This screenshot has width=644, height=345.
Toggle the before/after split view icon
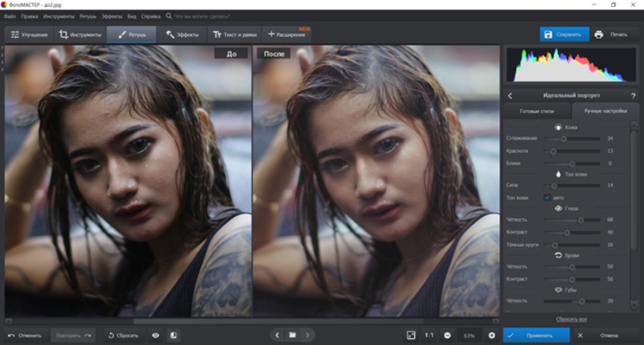pyautogui.click(x=173, y=335)
